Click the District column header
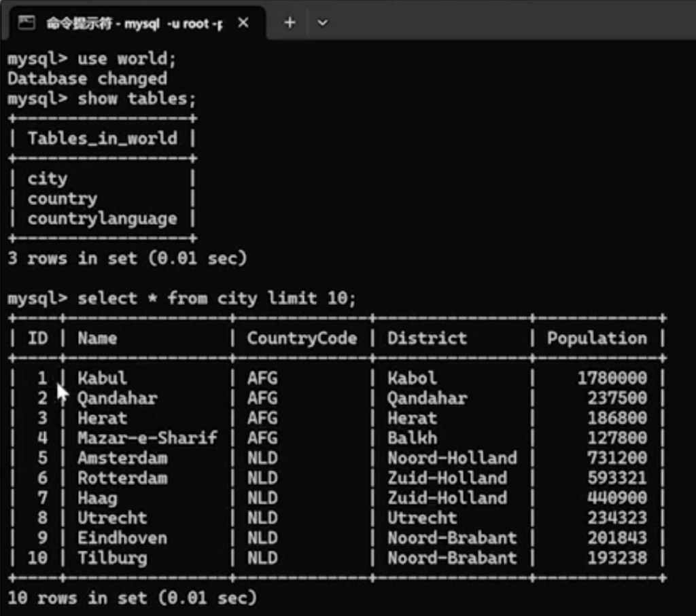Image resolution: width=696 pixels, height=616 pixels. click(427, 338)
